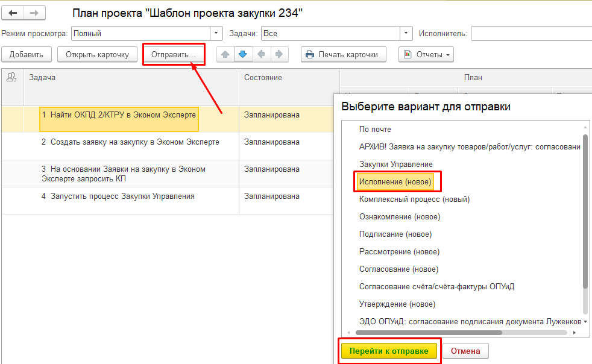This screenshot has height=364, width=592.
Task: Click the horizontal scrollbar of send options list
Action: point(429,333)
